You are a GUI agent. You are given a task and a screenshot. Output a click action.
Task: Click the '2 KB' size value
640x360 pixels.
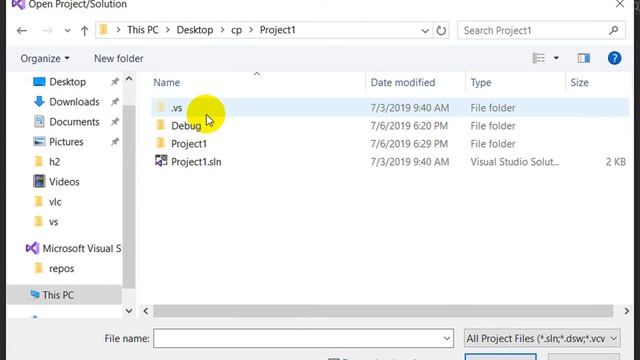coord(616,162)
